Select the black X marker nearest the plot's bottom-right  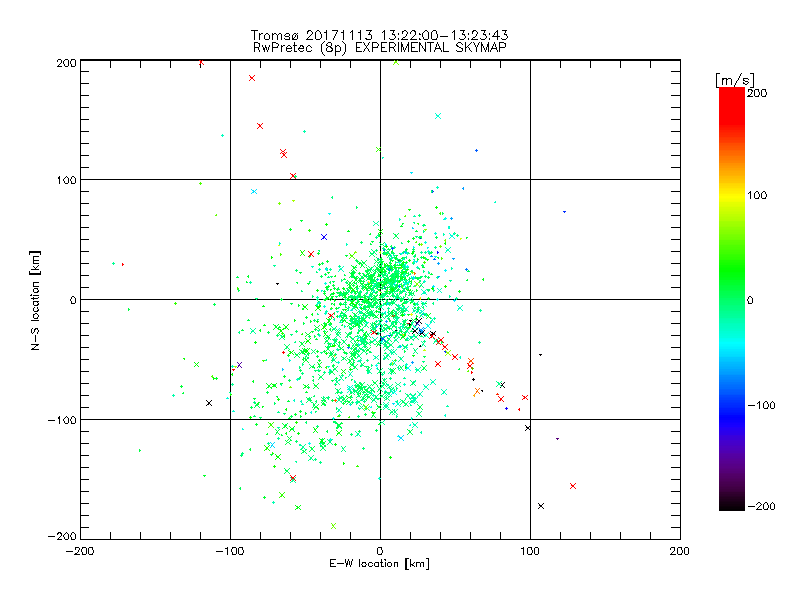click(x=541, y=506)
